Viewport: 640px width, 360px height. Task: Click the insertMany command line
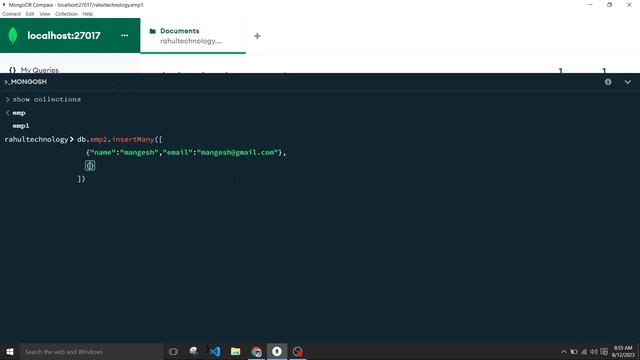click(x=120, y=139)
